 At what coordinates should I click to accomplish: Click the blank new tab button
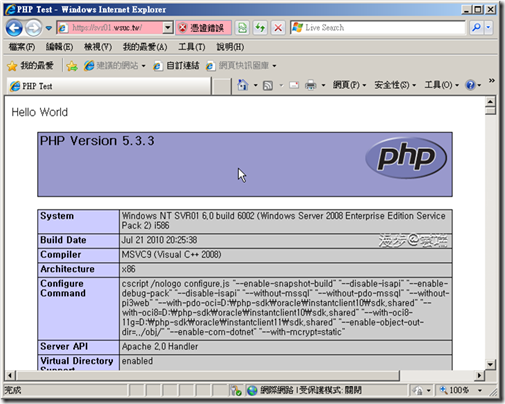point(222,86)
